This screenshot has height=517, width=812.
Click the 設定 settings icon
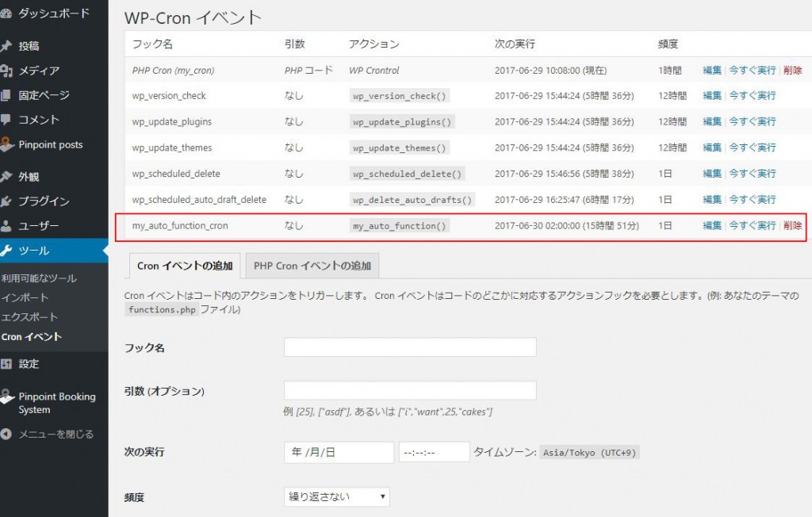click(x=6, y=364)
